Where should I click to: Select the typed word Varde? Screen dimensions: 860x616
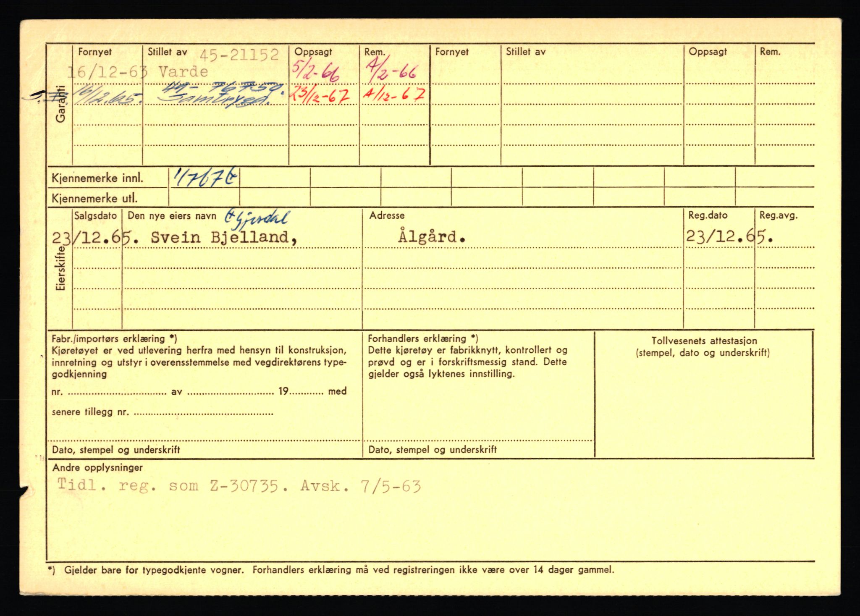point(183,71)
